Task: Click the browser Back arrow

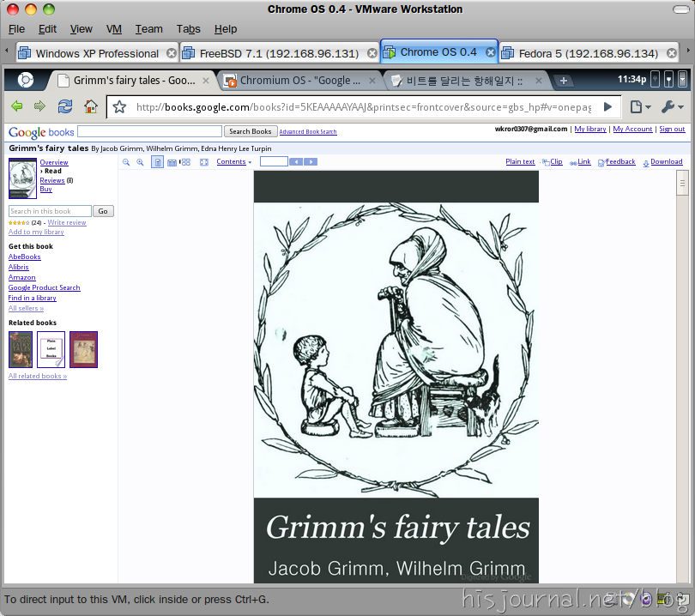Action: (x=17, y=106)
